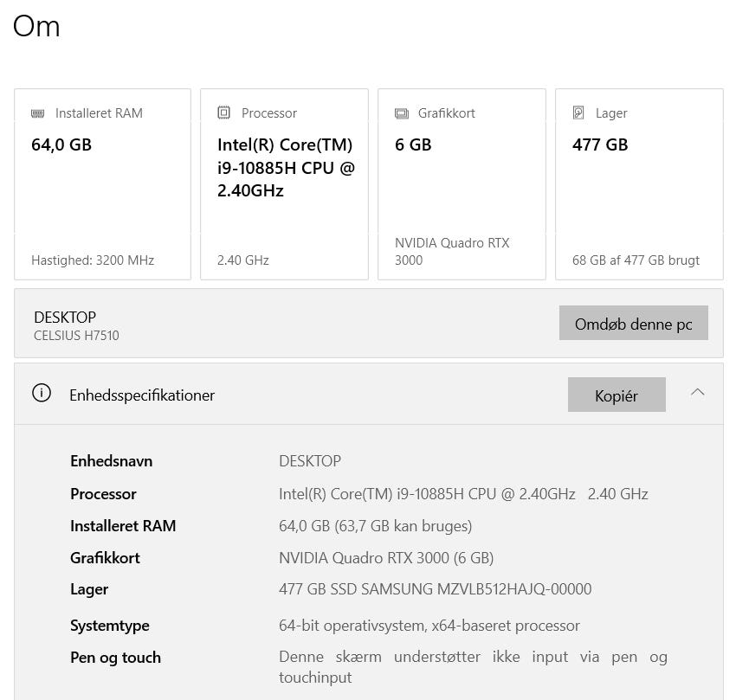Click the Om page heading
The image size is (736, 700).
pos(36,26)
